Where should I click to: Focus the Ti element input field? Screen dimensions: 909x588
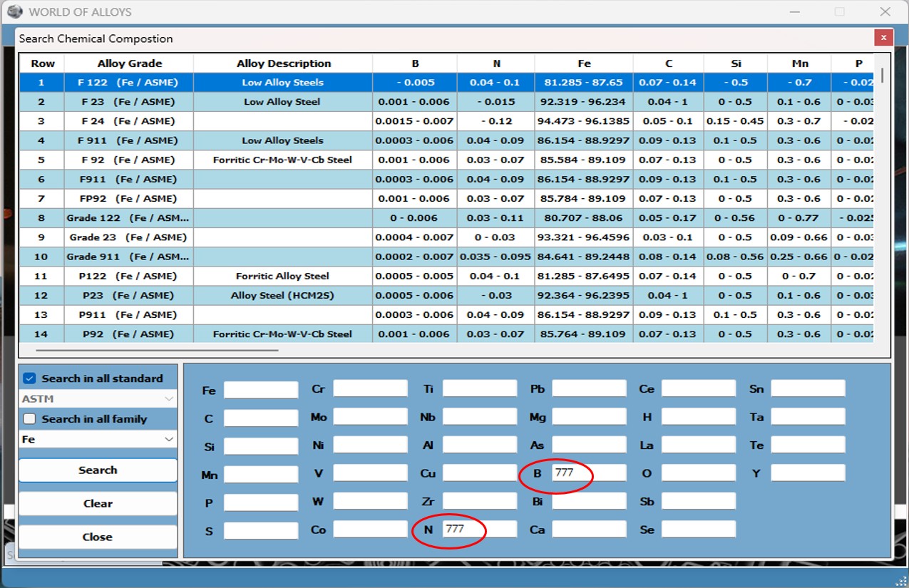pyautogui.click(x=480, y=388)
